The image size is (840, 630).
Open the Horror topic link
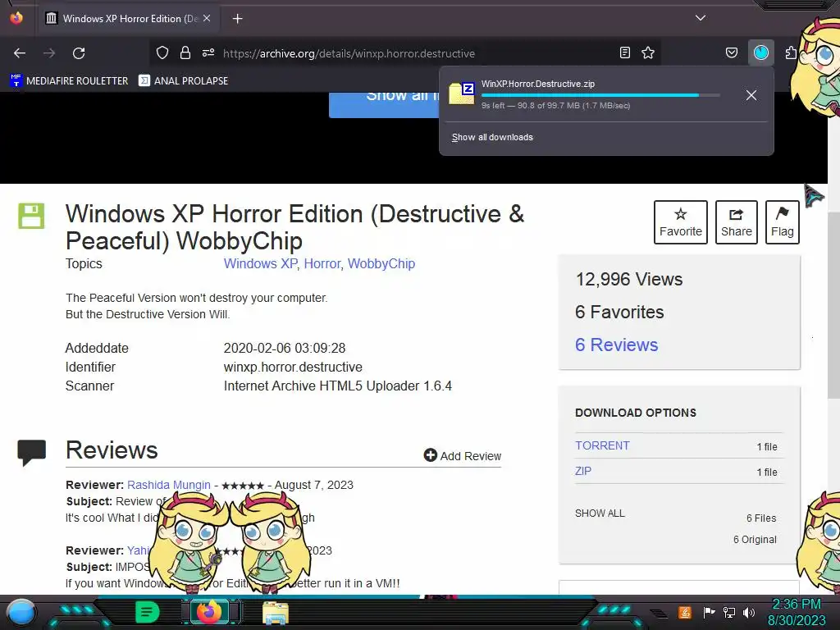click(322, 263)
